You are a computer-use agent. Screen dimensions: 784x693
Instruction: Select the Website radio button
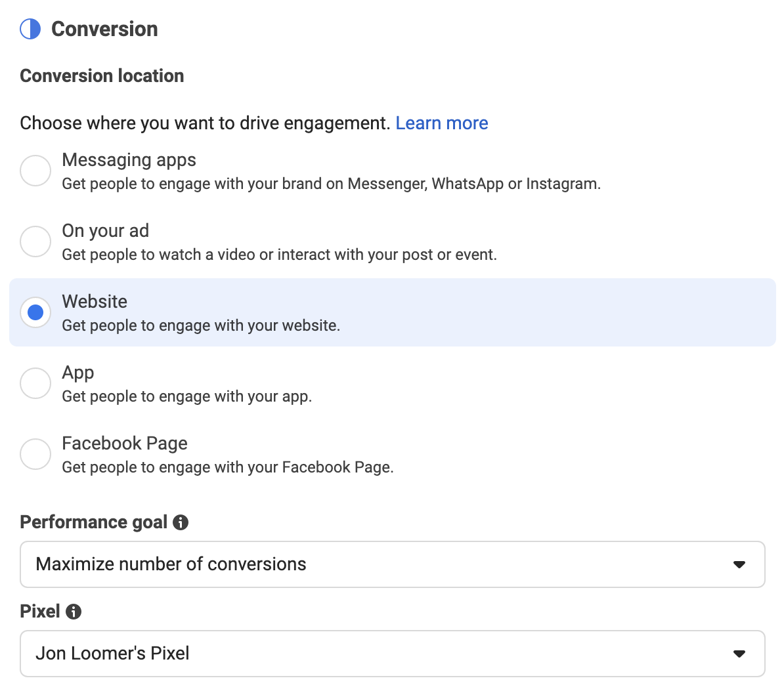[35, 312]
